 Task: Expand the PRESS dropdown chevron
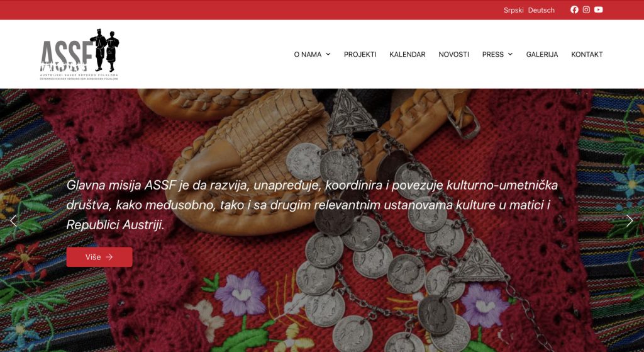510,54
